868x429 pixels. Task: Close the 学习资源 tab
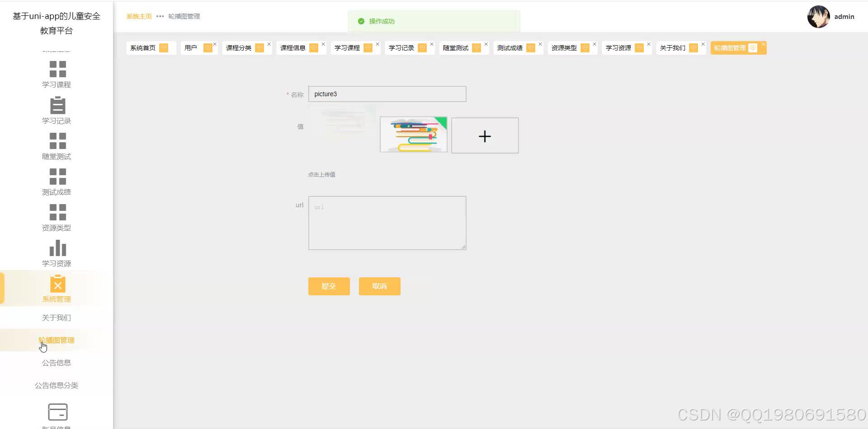649,44
